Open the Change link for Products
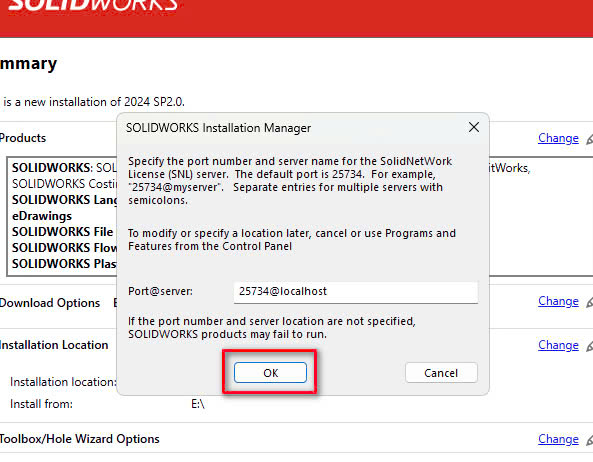Image resolution: width=593 pixels, height=462 pixels. pyautogui.click(x=558, y=138)
